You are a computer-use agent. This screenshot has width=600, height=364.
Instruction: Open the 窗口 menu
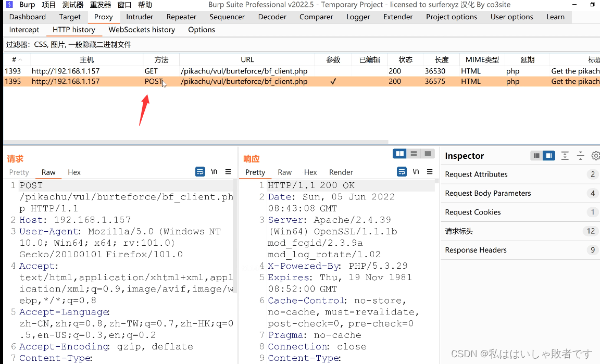click(x=124, y=5)
